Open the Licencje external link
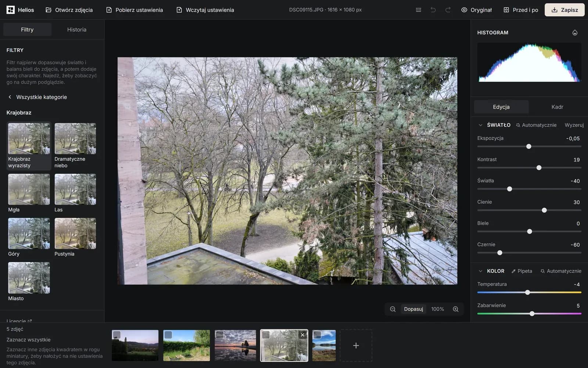 click(x=19, y=321)
